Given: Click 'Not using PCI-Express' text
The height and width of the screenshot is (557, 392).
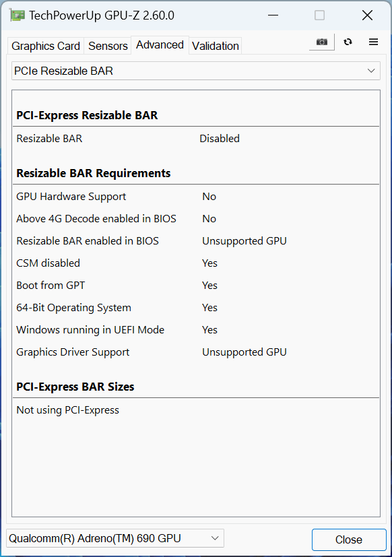Looking at the screenshot, I should [68, 410].
